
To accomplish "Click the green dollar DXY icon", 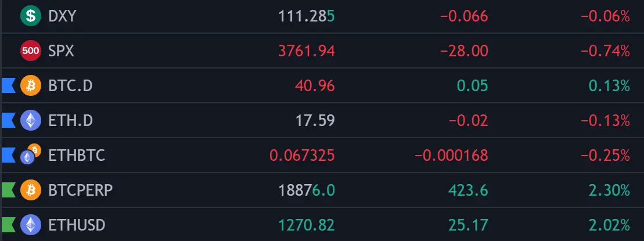I will pyautogui.click(x=31, y=16).
